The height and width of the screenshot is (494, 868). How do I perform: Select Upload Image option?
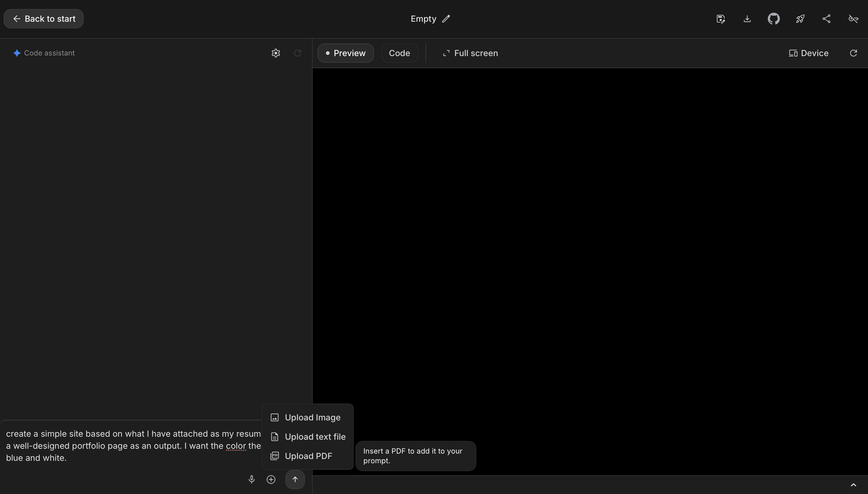click(x=305, y=417)
